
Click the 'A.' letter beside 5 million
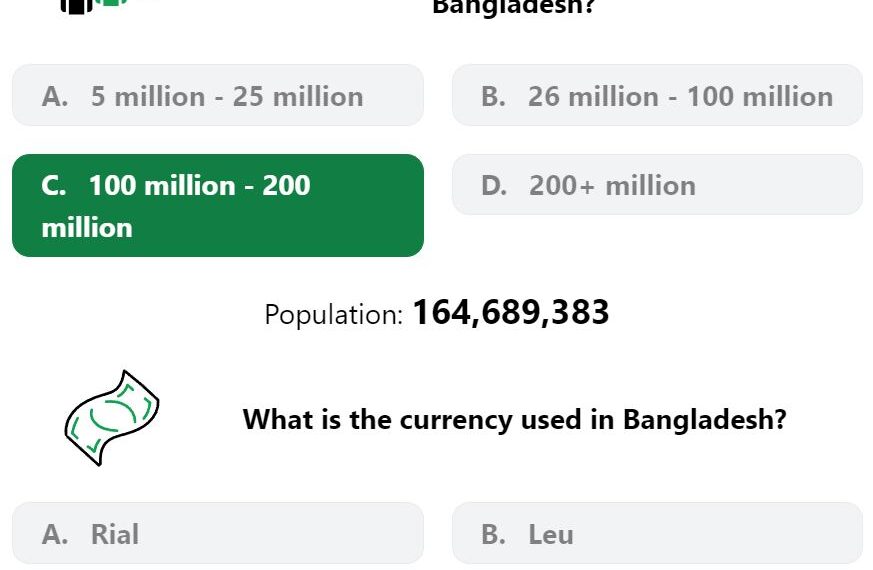coord(55,96)
